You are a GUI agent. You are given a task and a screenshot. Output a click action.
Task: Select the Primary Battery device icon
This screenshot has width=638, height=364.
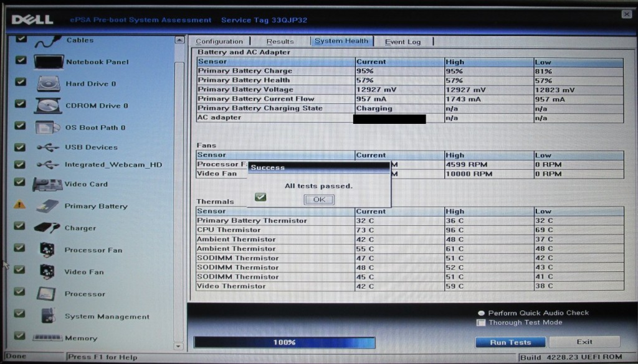[x=47, y=206]
